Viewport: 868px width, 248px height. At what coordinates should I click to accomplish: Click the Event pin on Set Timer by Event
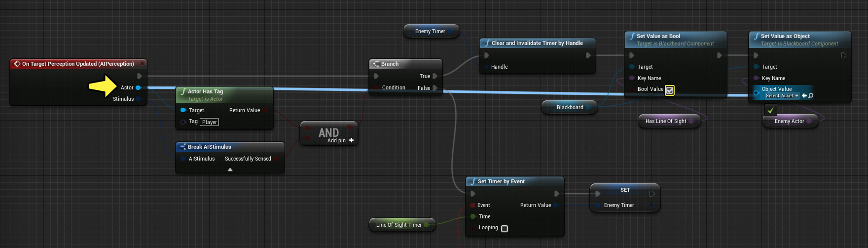coord(472,205)
